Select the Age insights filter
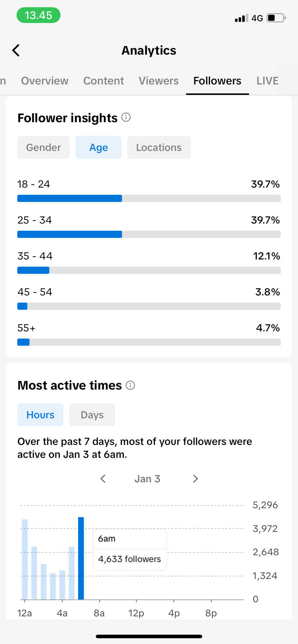 pyautogui.click(x=99, y=147)
